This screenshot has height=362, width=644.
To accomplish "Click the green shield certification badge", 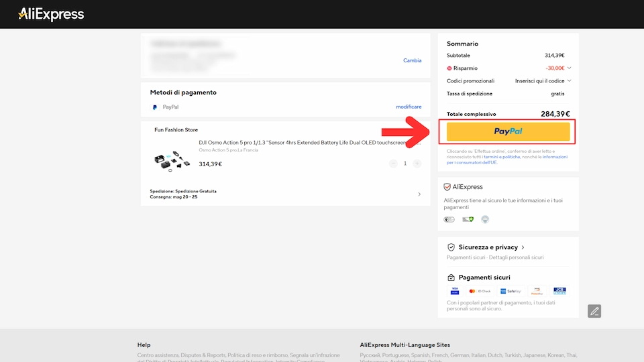I will tap(468, 220).
